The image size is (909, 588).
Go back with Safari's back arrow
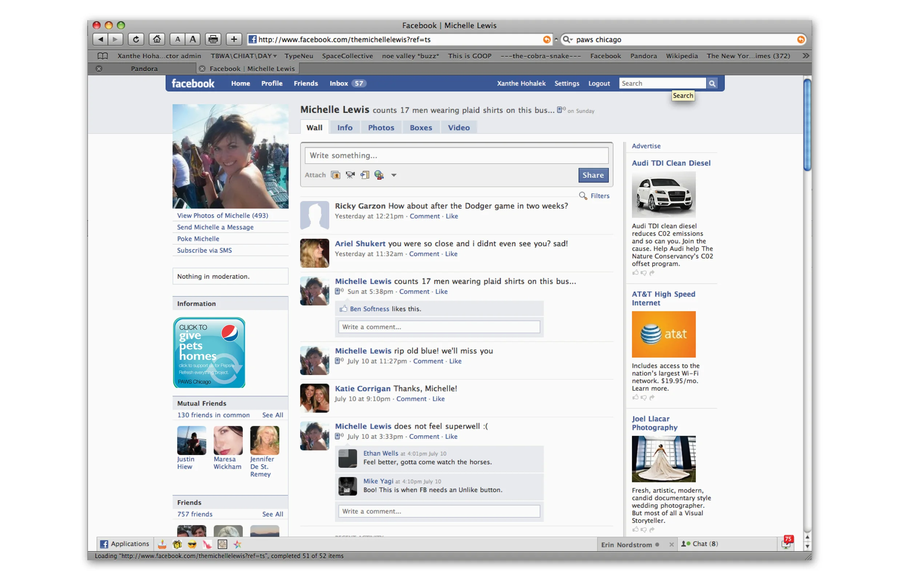100,39
